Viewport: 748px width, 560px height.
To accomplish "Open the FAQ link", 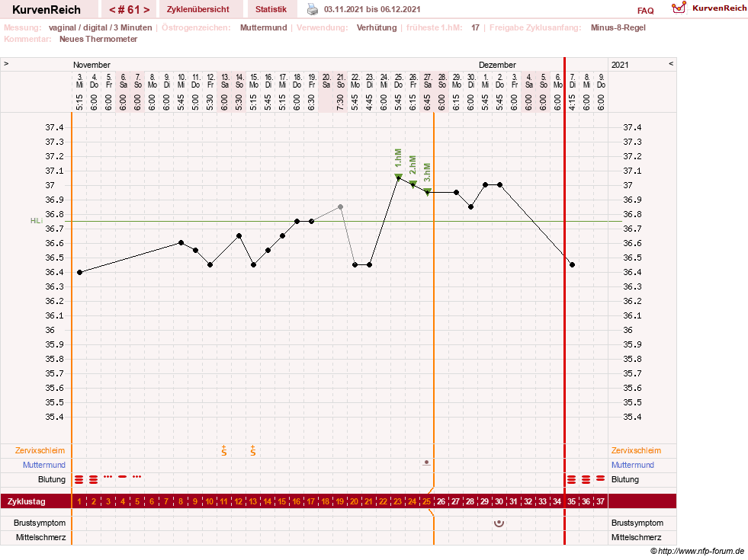I will (x=645, y=11).
